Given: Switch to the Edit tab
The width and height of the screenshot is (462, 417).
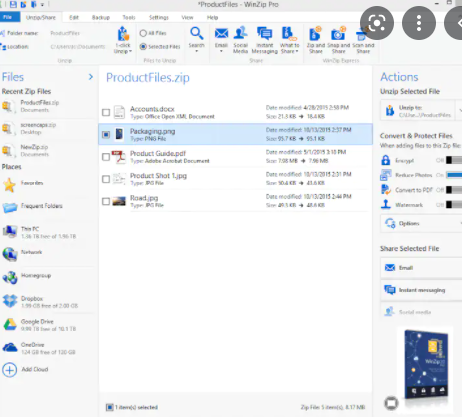Looking at the screenshot, I should [74, 17].
